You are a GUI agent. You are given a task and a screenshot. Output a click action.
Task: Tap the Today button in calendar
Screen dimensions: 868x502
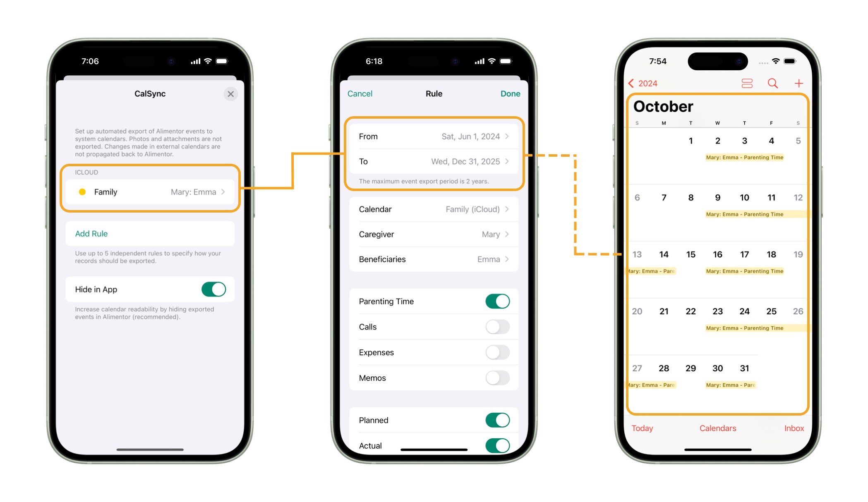[x=643, y=428]
